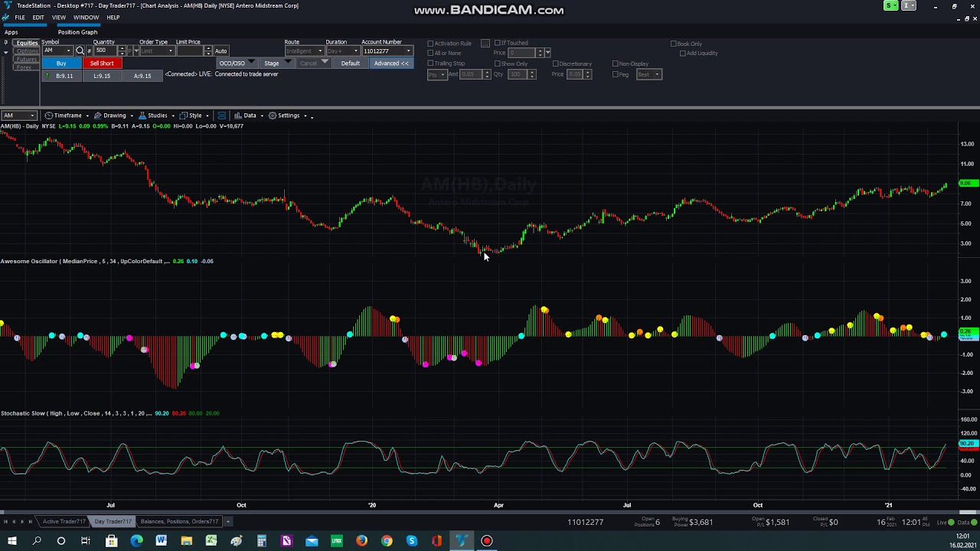This screenshot has width=980, height=551.
Task: Open the WINDOW menu
Action: (x=86, y=18)
